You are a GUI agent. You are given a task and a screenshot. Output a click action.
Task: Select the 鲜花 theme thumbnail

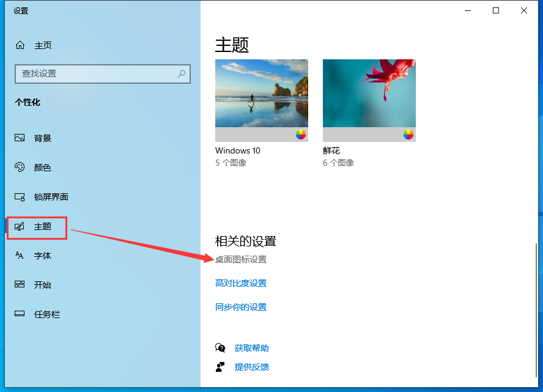pos(369,100)
